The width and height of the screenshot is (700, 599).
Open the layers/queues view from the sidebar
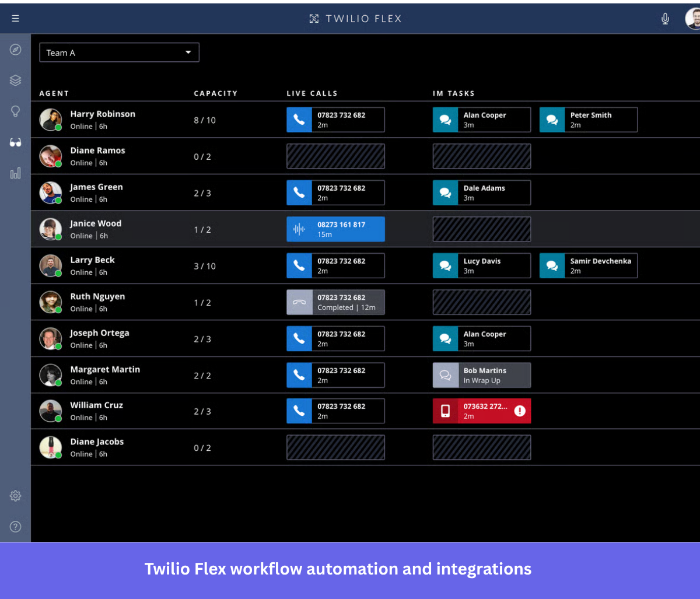pos(15,80)
